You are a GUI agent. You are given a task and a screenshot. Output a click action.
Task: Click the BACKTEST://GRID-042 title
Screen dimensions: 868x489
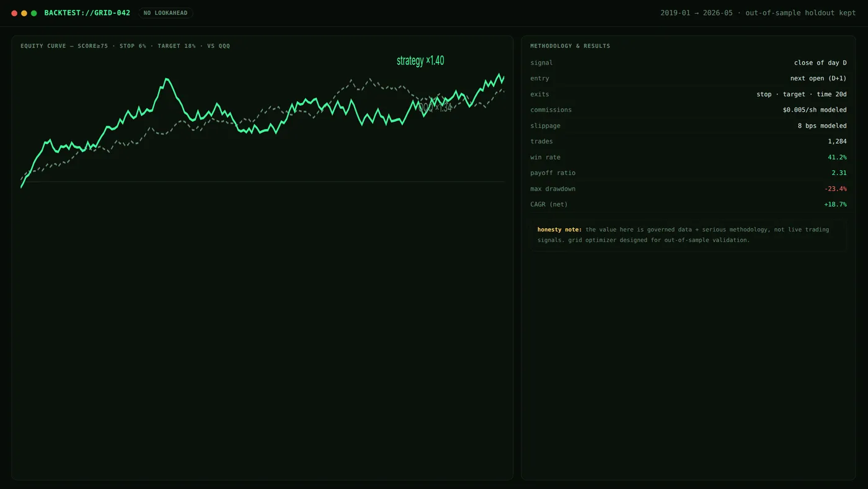click(87, 13)
